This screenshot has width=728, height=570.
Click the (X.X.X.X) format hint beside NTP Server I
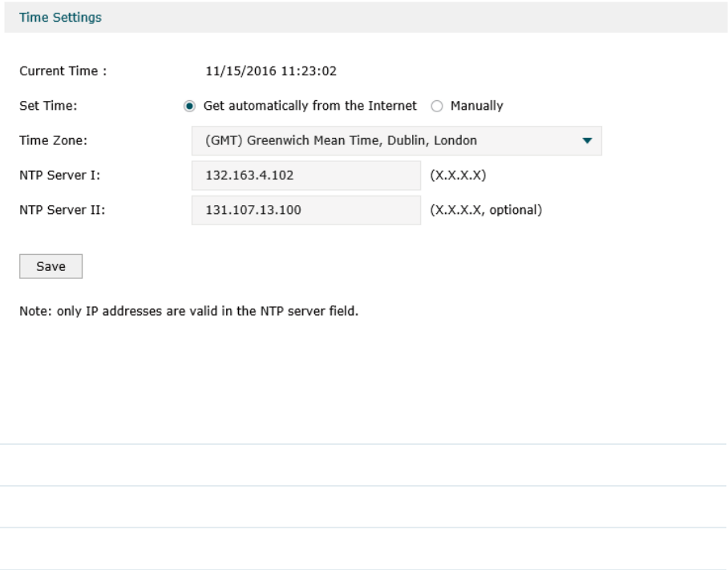point(459,176)
